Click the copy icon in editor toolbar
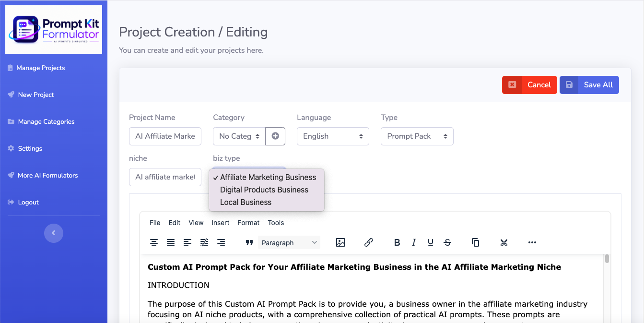Screen dimensions: 644x323 tap(476, 242)
